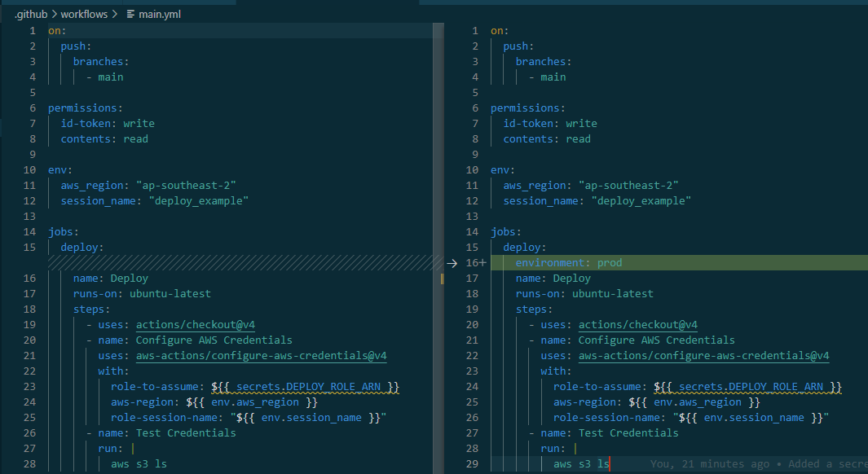Click the main.yml file icon in breadcrumbs

(130, 15)
